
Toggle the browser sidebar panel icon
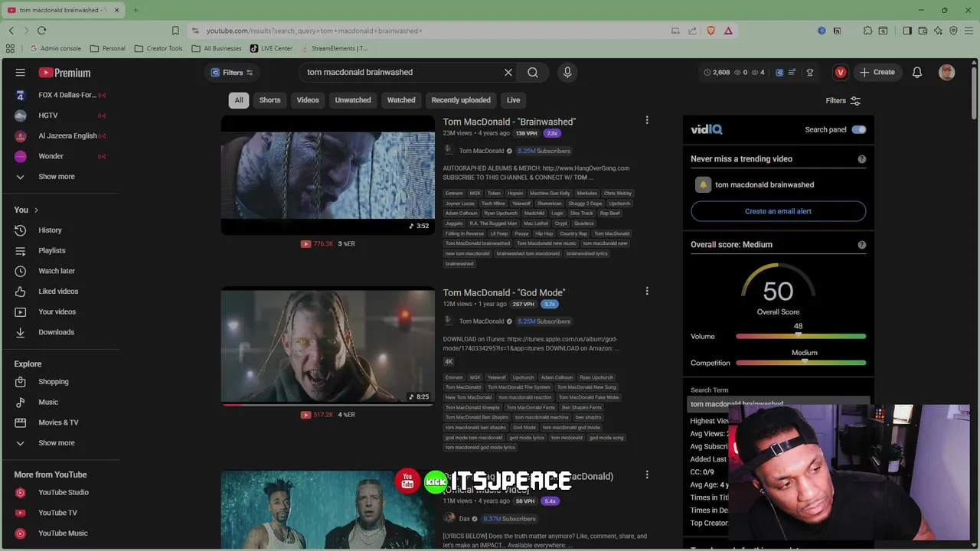[907, 31]
